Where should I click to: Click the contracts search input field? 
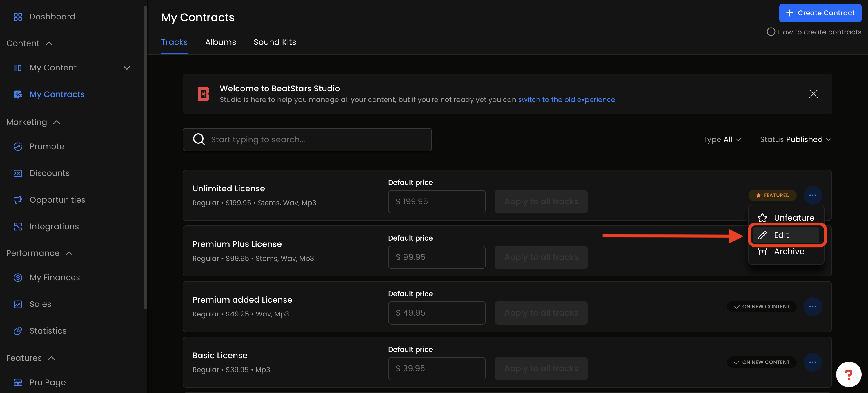[x=307, y=139]
